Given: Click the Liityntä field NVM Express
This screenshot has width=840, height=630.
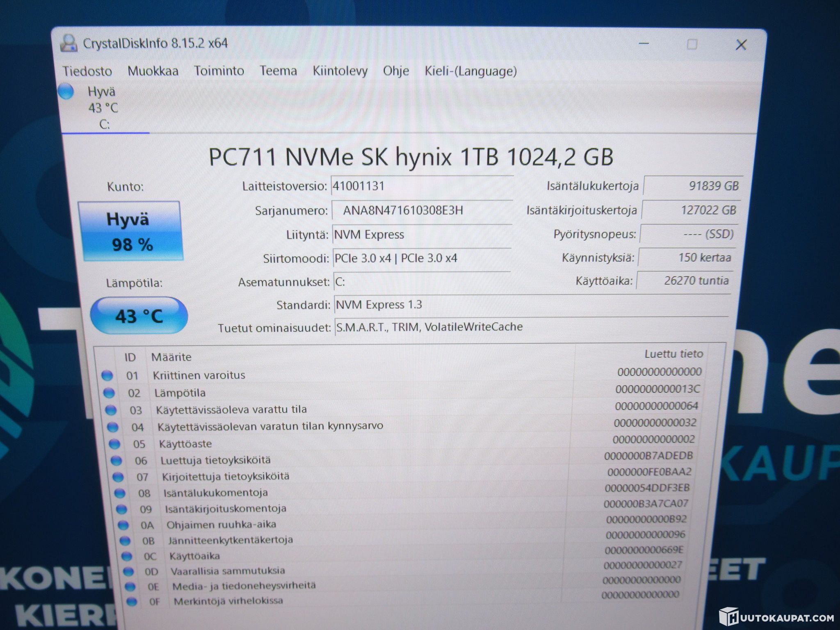Looking at the screenshot, I should pos(422,235).
